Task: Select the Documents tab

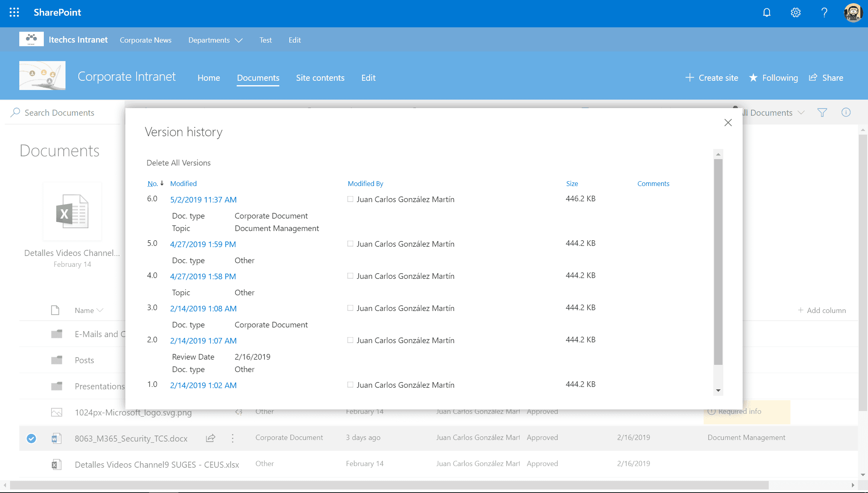Action: (x=258, y=78)
